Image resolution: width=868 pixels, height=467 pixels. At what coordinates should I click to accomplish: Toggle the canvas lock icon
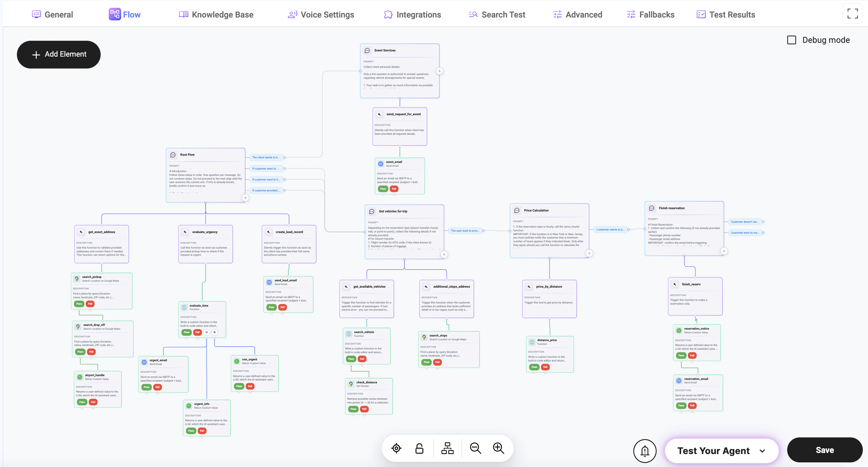pyautogui.click(x=419, y=448)
